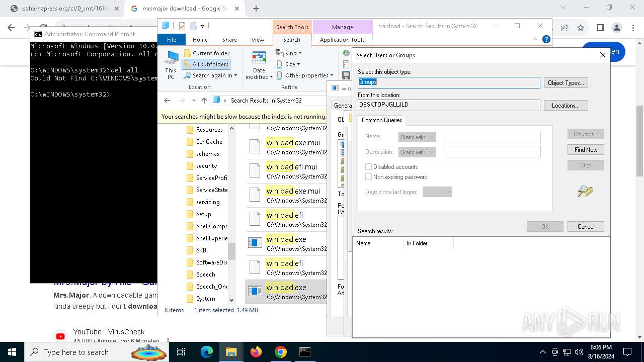Viewport: 644px width, 362px height.
Task: Open the Other properties dropdown
Action: [x=305, y=75]
